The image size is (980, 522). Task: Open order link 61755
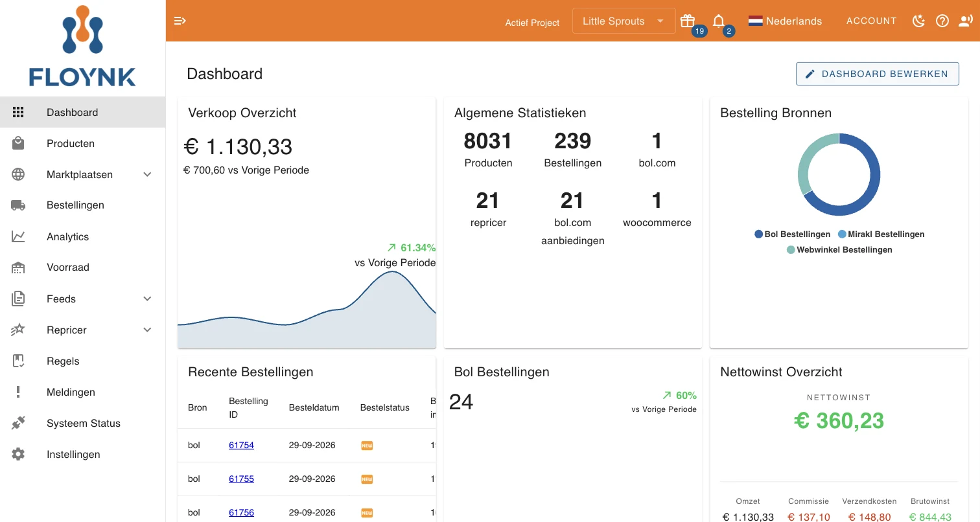coord(241,479)
